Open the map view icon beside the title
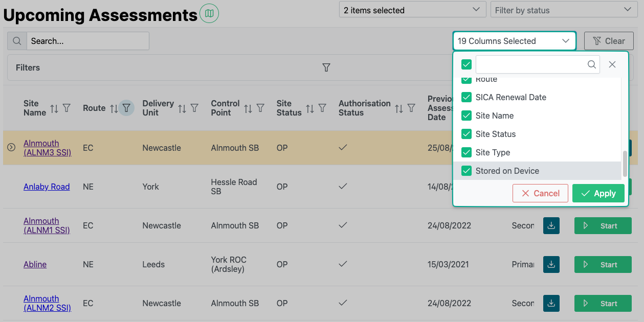Image resolution: width=644 pixels, height=322 pixels. [209, 14]
